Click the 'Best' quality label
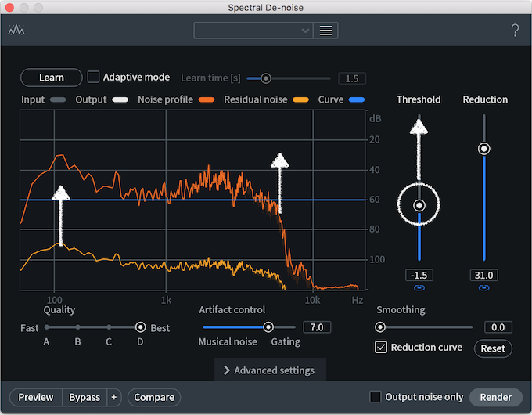Screen dimensions: 532x415 click(160, 328)
